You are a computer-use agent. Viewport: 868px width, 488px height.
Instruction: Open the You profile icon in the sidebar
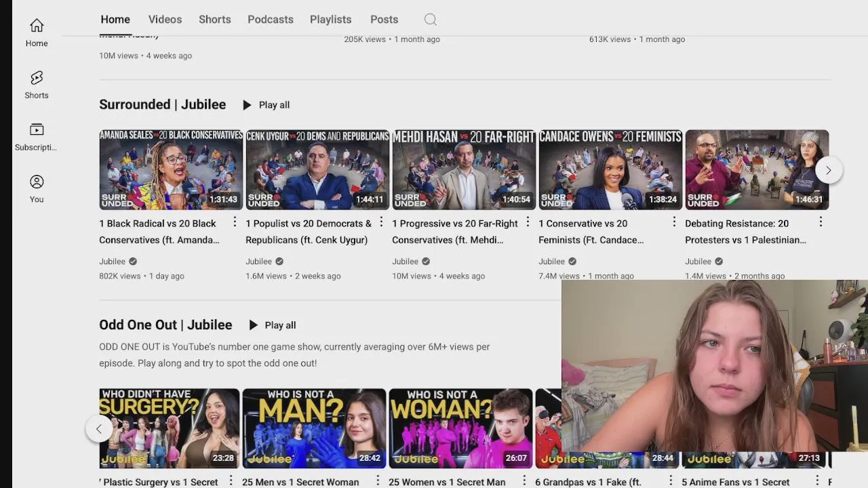[x=37, y=182]
